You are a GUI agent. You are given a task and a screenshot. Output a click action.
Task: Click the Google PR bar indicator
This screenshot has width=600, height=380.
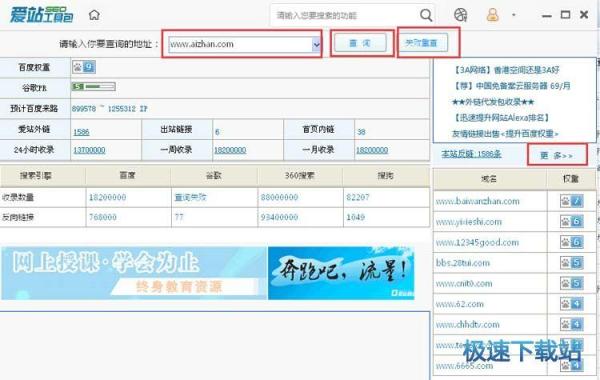coord(93,87)
